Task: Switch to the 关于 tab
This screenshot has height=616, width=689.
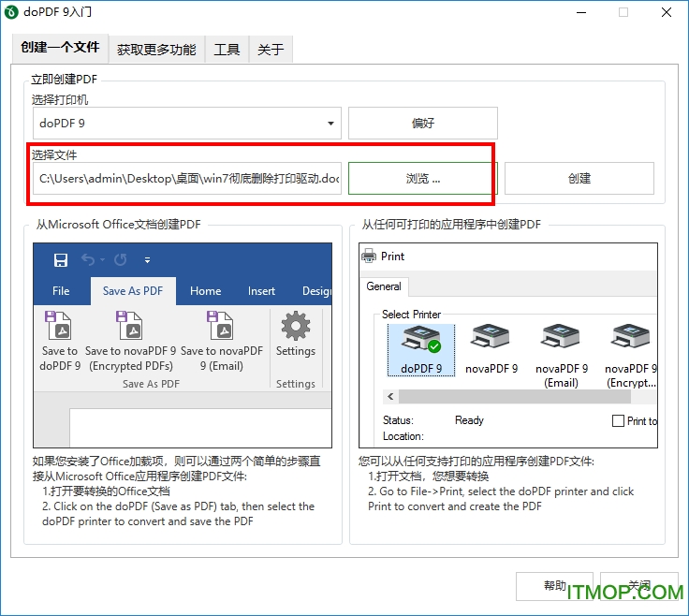Action: tap(271, 50)
